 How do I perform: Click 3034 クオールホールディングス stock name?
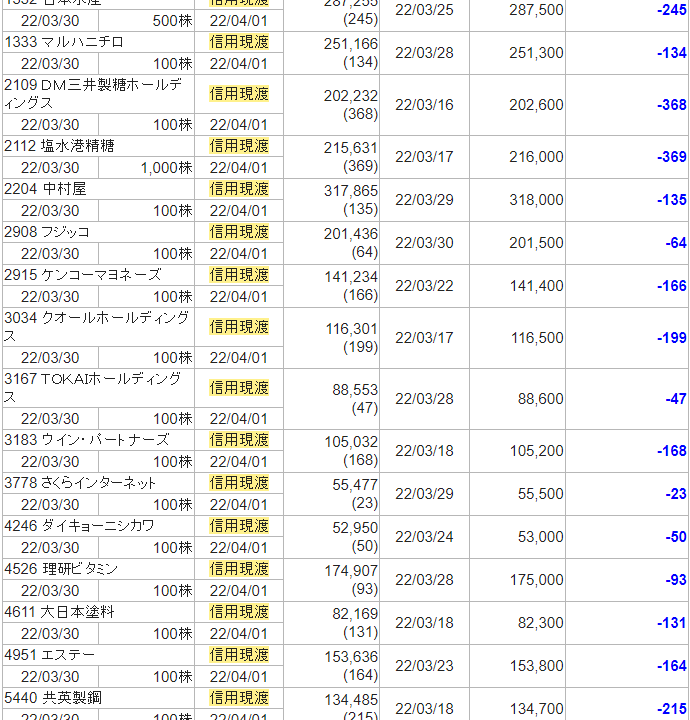pyautogui.click(x=96, y=327)
